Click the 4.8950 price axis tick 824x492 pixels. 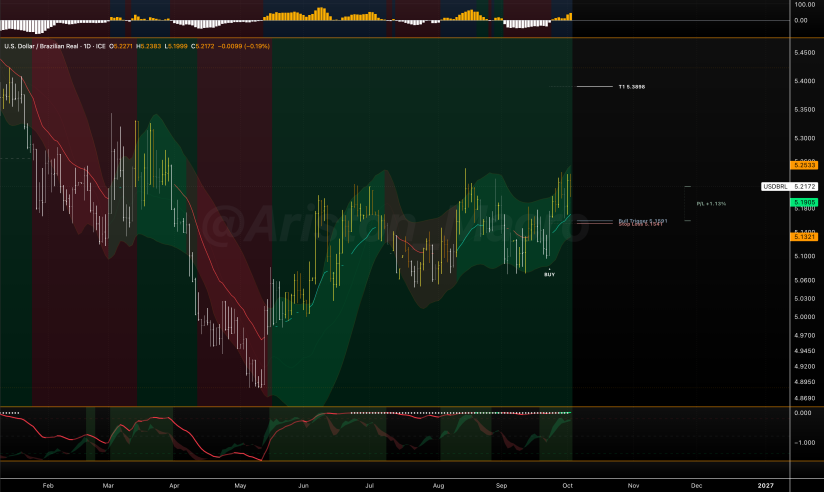tap(805, 382)
